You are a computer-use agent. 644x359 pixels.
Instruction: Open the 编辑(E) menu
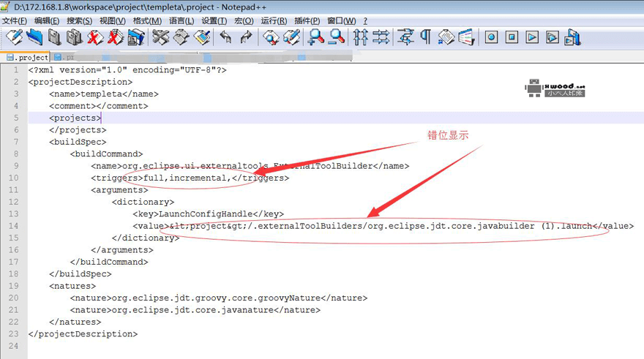(x=47, y=20)
